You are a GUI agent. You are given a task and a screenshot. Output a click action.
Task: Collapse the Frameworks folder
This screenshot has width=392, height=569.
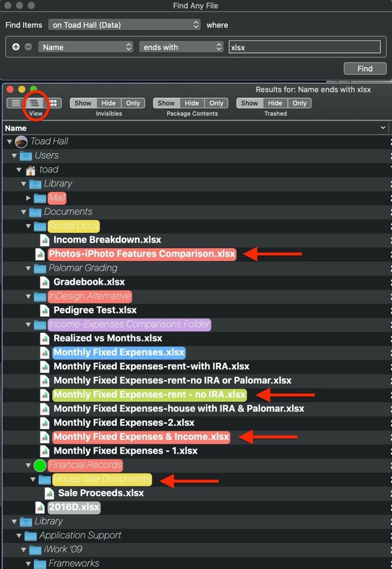[x=29, y=564]
